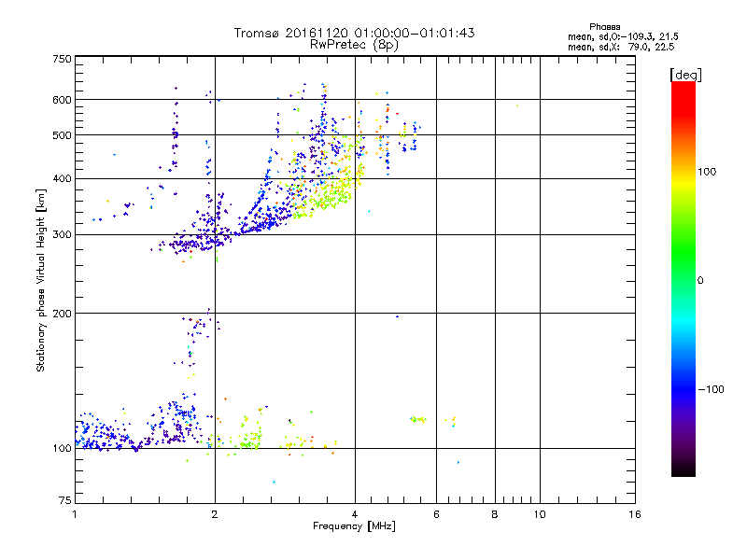Screen dimensions: 747x560
Task: Click the x-axis label 'Frequency [MHz]'
Action: [x=354, y=526]
